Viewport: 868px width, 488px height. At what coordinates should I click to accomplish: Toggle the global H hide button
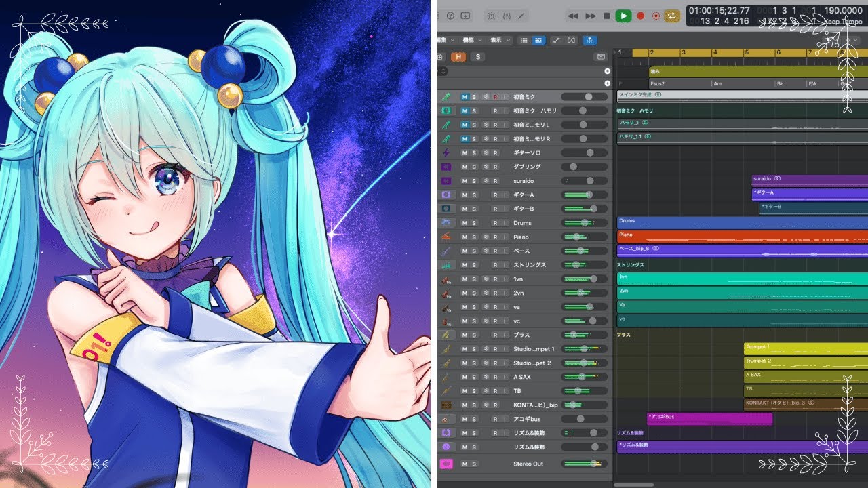click(x=459, y=57)
